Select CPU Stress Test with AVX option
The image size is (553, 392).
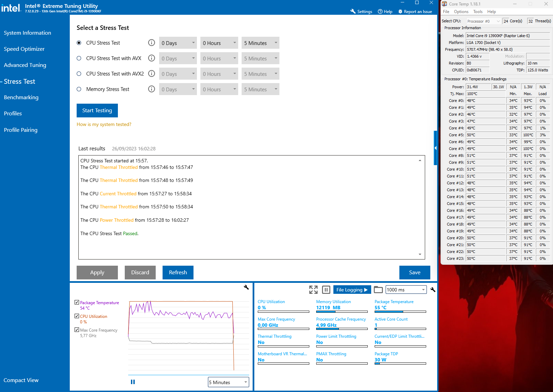coord(79,58)
